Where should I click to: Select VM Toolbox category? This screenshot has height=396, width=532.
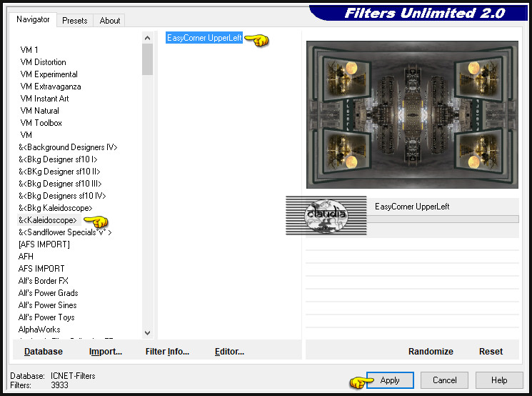[41, 123]
